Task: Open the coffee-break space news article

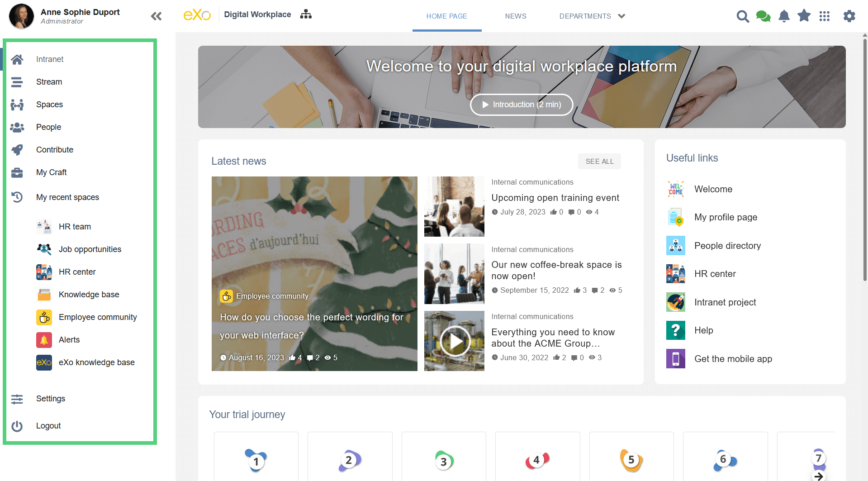Action: 556,270
